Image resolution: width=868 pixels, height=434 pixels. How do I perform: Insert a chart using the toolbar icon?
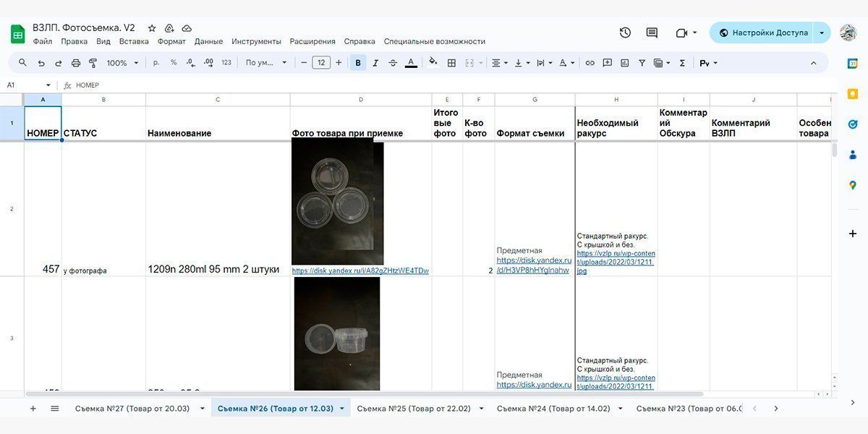pos(624,63)
